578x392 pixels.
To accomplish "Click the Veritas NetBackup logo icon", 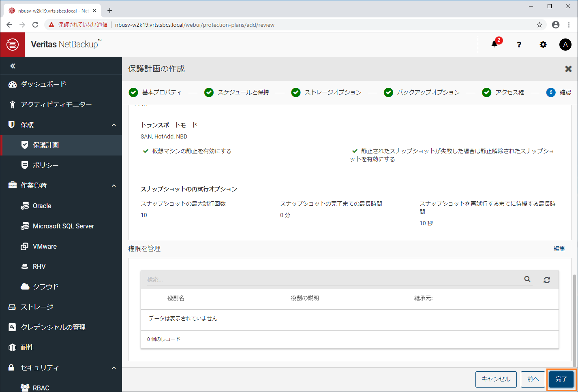I will 13,45.
